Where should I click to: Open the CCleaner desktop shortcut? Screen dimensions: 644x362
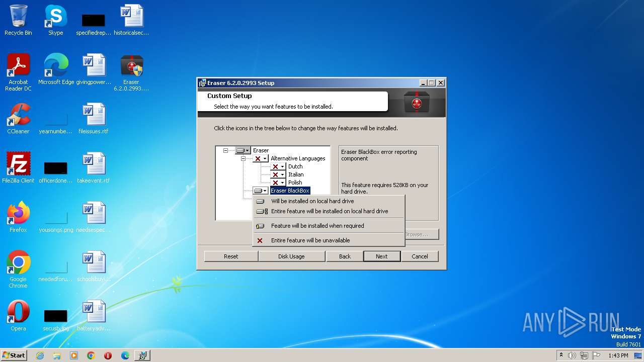18,119
